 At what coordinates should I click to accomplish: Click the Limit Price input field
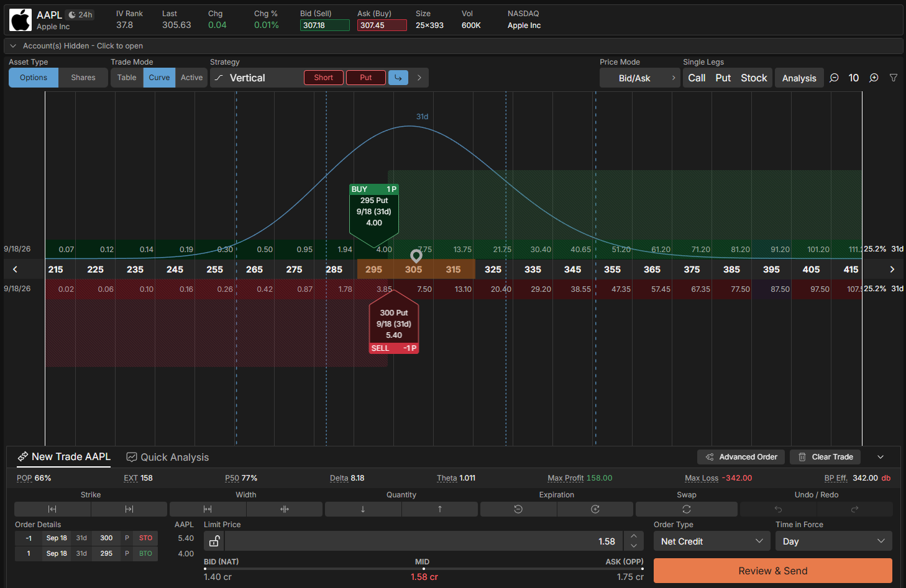[x=424, y=541]
